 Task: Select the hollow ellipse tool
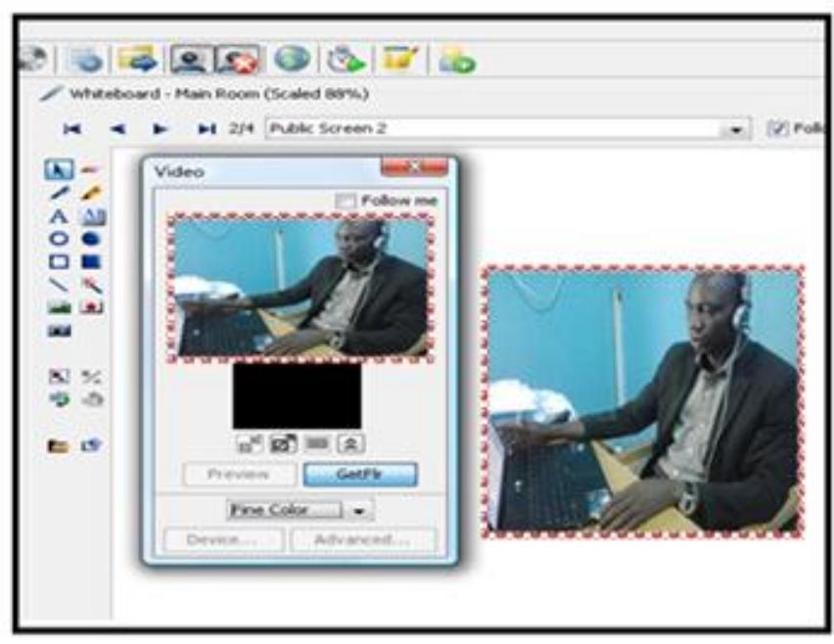59,239
